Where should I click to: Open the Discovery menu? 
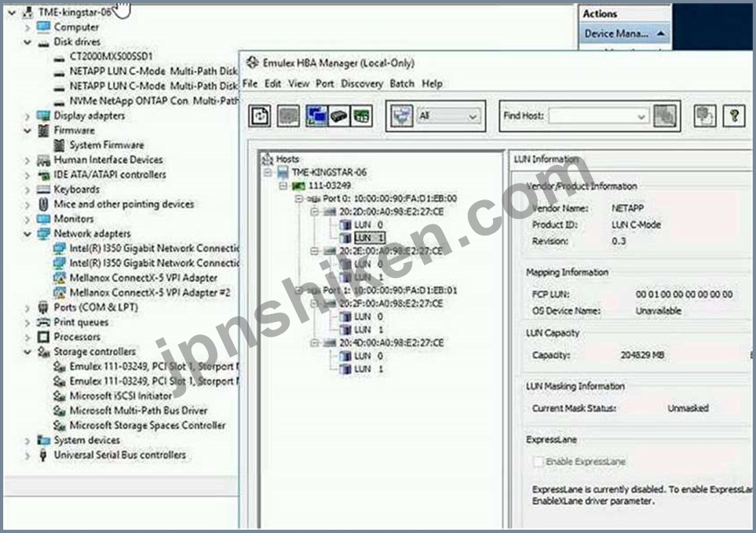pos(362,83)
